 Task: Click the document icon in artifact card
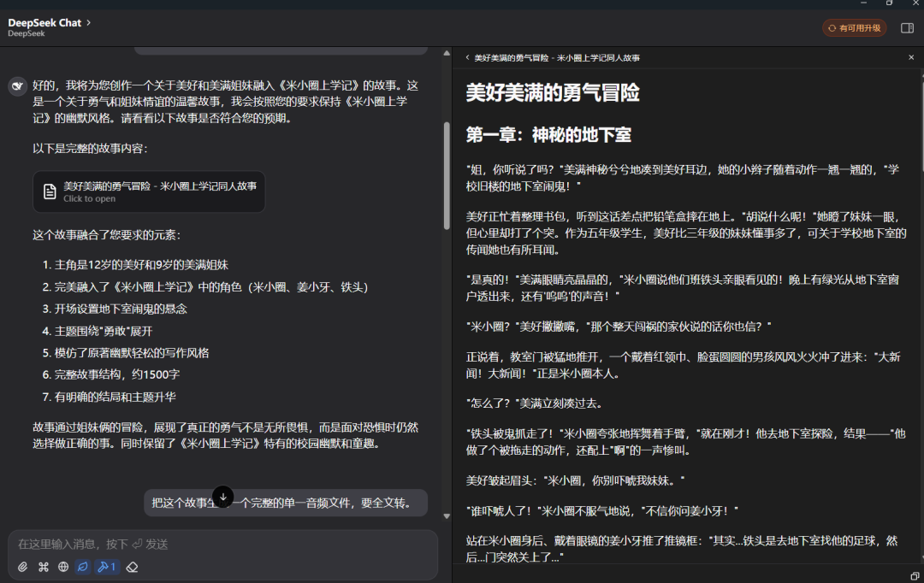coord(50,192)
